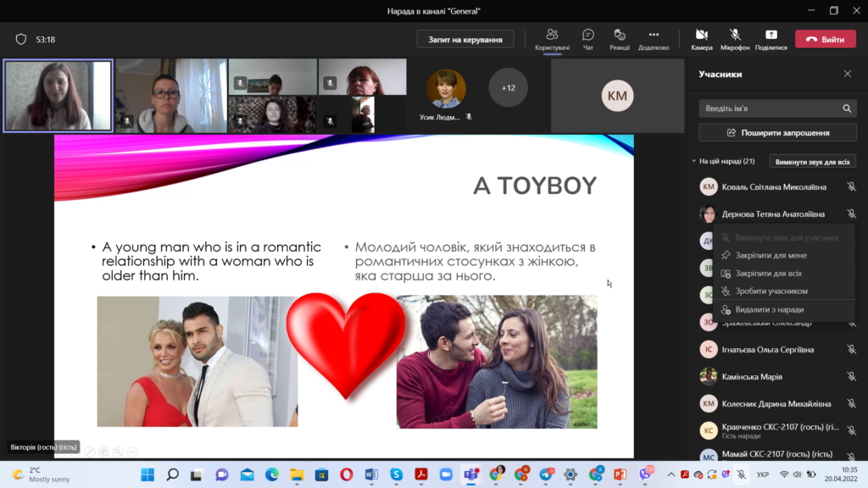Open the Користувачі participants panel
The height and width of the screenshot is (488, 868).
[x=552, y=40]
